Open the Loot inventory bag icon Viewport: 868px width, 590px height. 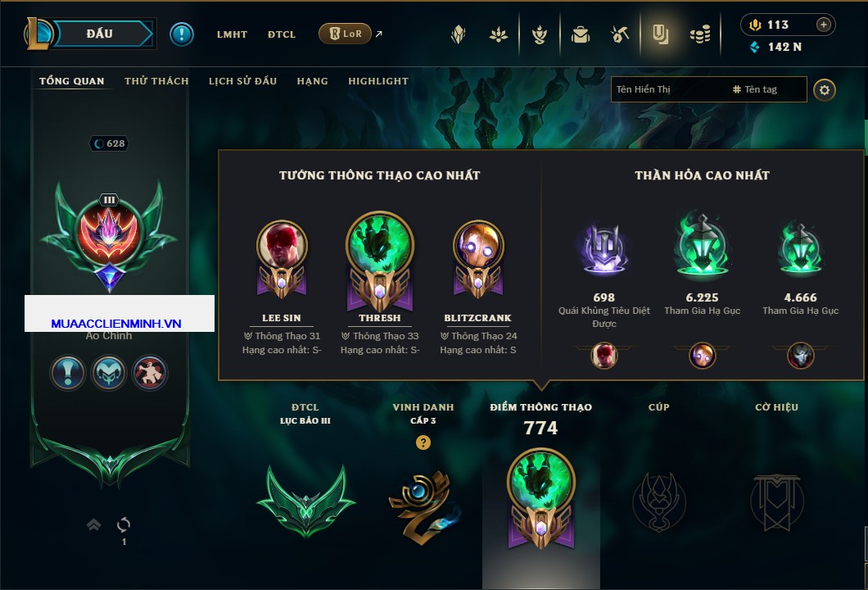click(580, 34)
